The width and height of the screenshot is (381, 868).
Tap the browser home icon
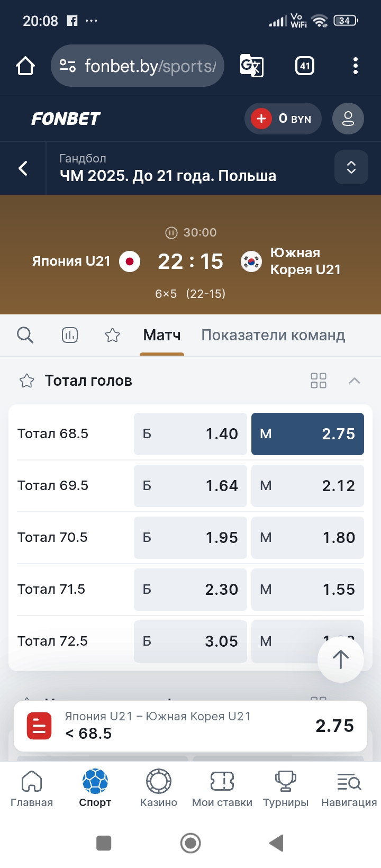[25, 66]
